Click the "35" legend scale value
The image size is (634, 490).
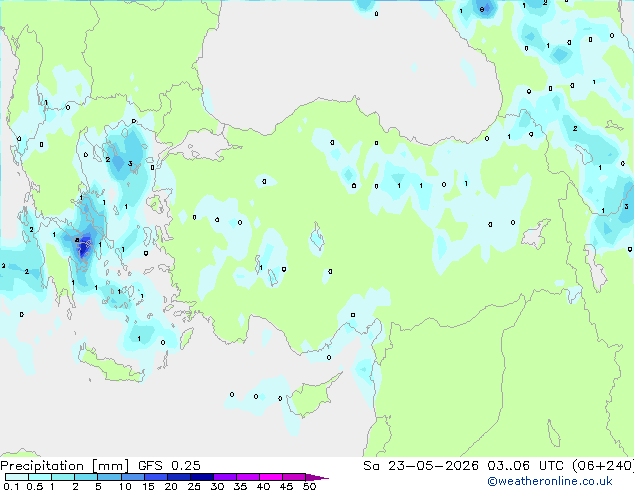point(240,486)
